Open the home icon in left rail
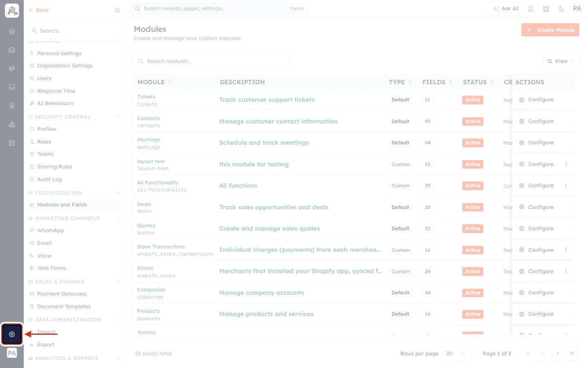The width and height of the screenshot is (588, 368). click(x=12, y=31)
